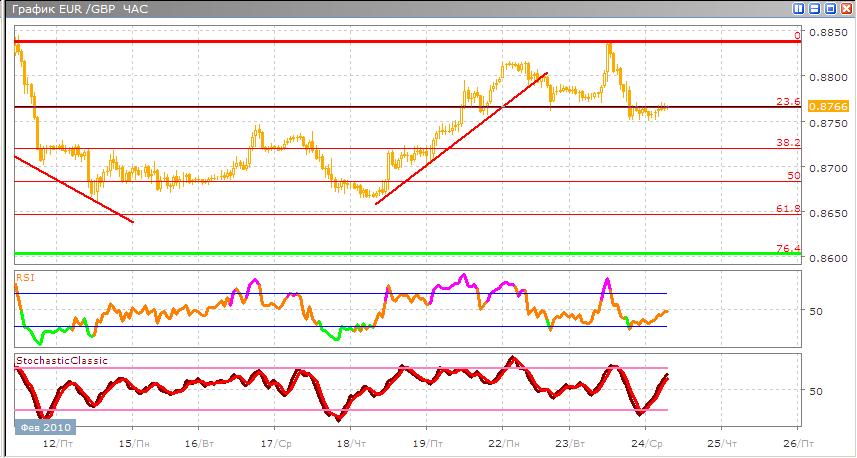The height and width of the screenshot is (458, 857).
Task: Maximize the EUR/GBP chart window
Action: pyautogui.click(x=830, y=8)
